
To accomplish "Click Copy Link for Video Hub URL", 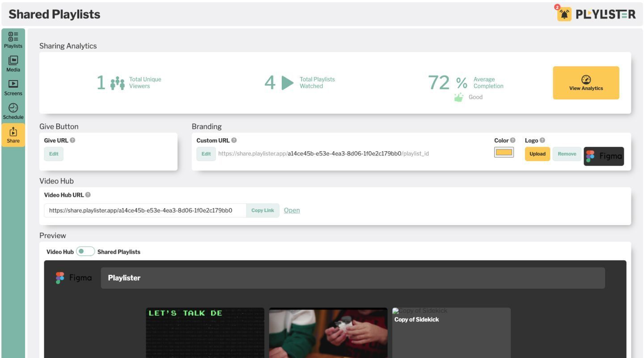I will click(263, 210).
